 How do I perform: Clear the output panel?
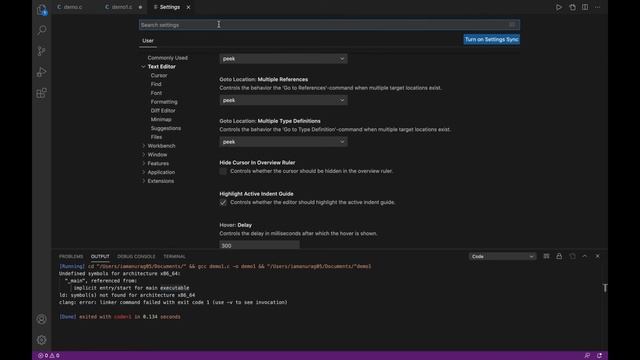(546, 256)
